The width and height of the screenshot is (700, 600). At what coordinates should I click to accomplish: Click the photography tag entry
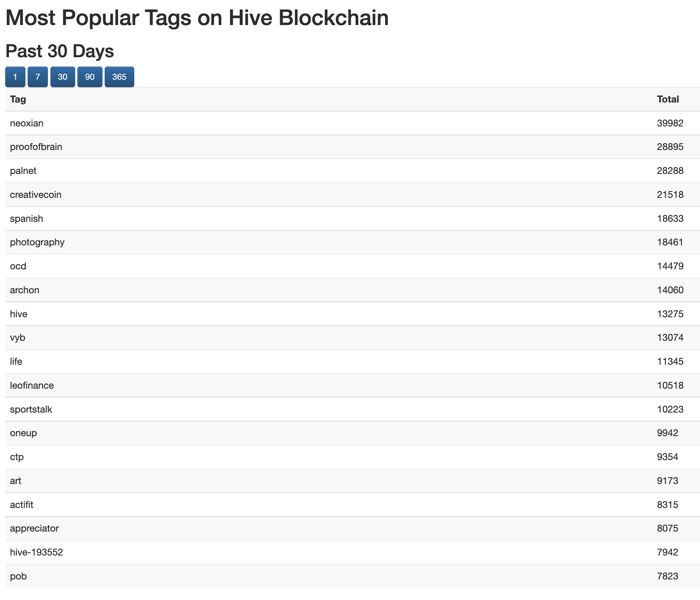37,242
